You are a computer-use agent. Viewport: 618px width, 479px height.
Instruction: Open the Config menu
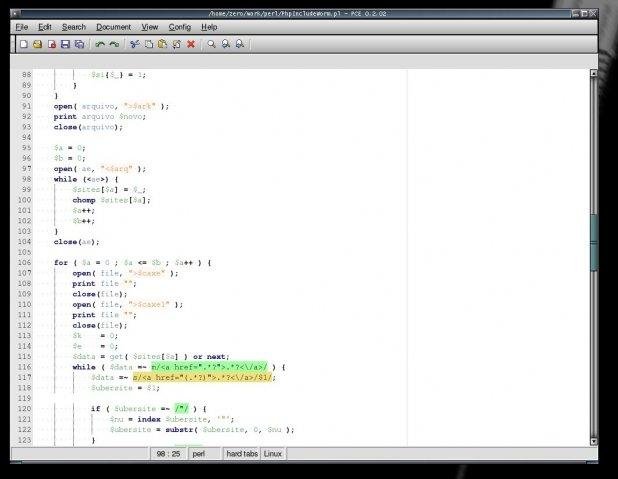click(180, 27)
